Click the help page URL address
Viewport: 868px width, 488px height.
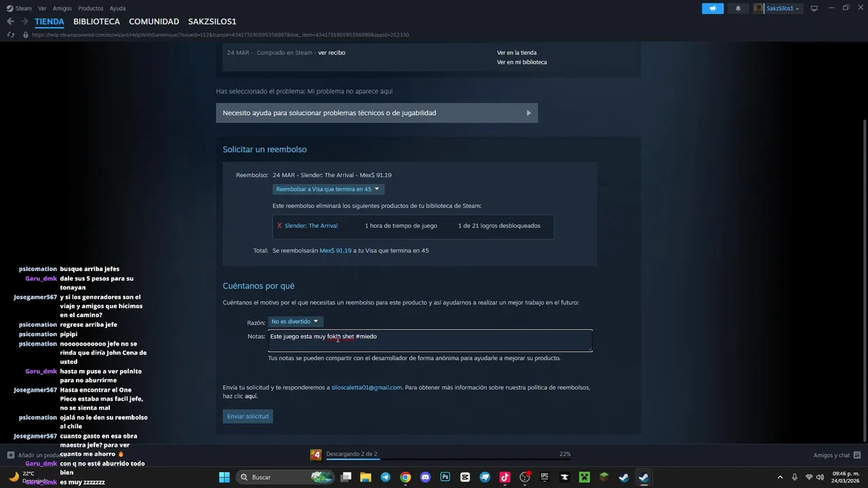[220, 35]
